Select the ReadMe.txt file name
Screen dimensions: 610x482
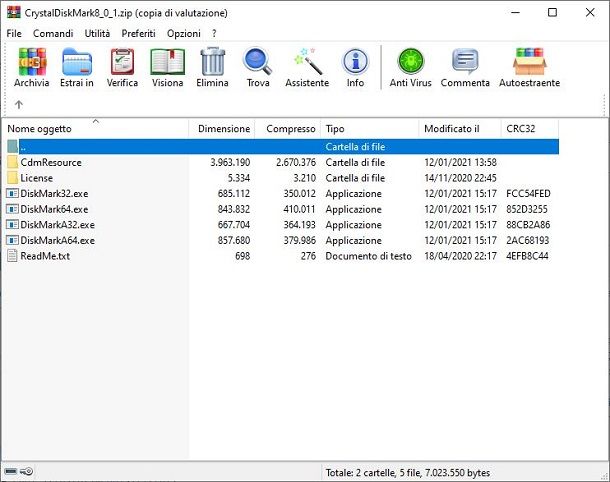45,256
